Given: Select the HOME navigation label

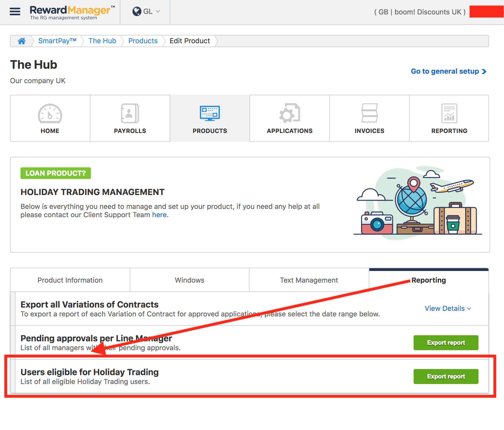Looking at the screenshot, I should (x=50, y=131).
